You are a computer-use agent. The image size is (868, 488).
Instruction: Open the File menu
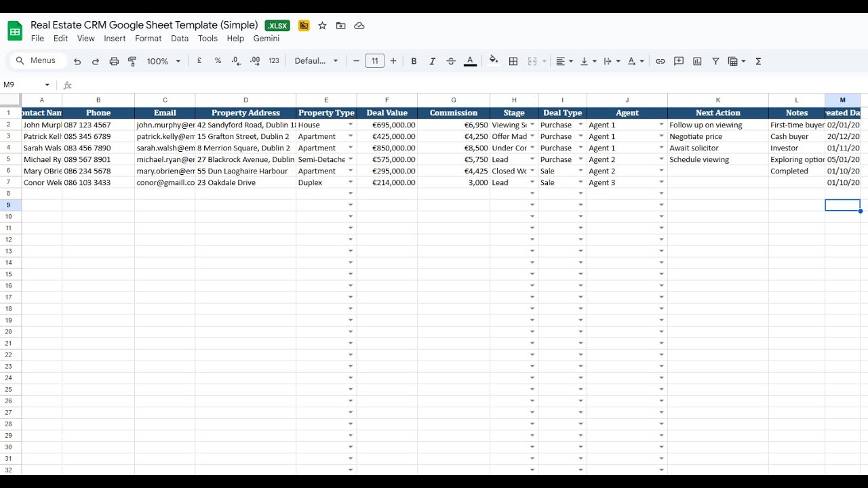coord(37,39)
